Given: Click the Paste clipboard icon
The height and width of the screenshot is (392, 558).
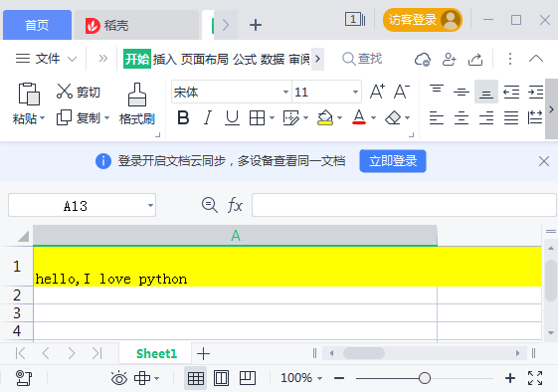Looking at the screenshot, I should 29,94.
